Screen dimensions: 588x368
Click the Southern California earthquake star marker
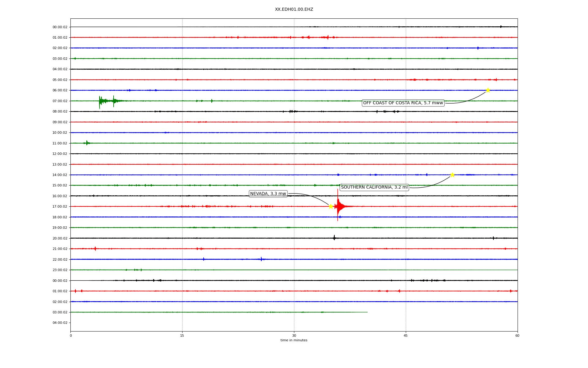(452, 175)
